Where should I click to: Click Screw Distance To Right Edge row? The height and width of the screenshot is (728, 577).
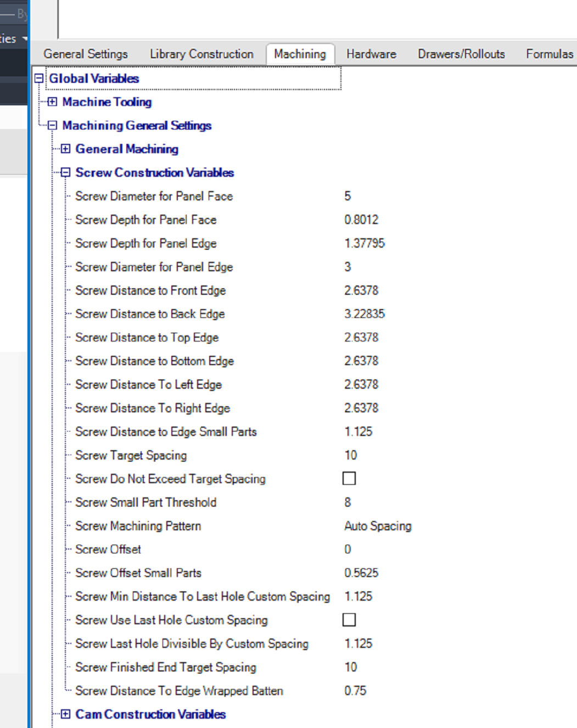[152, 408]
